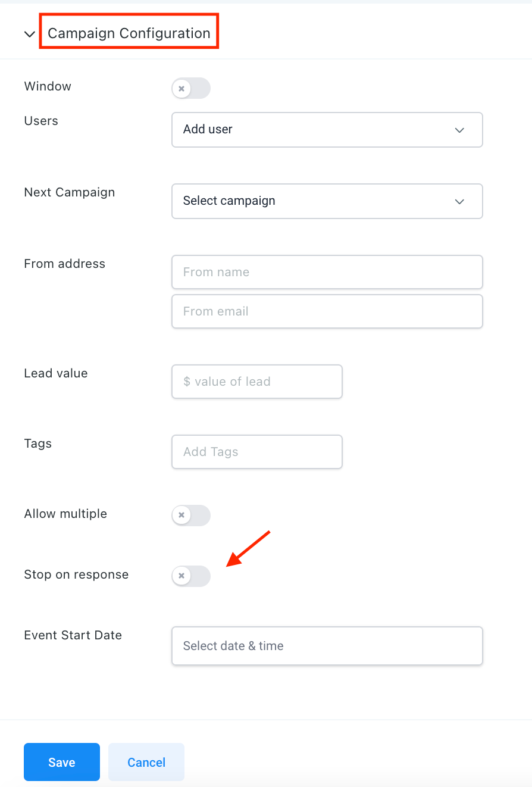532x787 pixels.
Task: Click the value of lead input
Action: tap(256, 382)
